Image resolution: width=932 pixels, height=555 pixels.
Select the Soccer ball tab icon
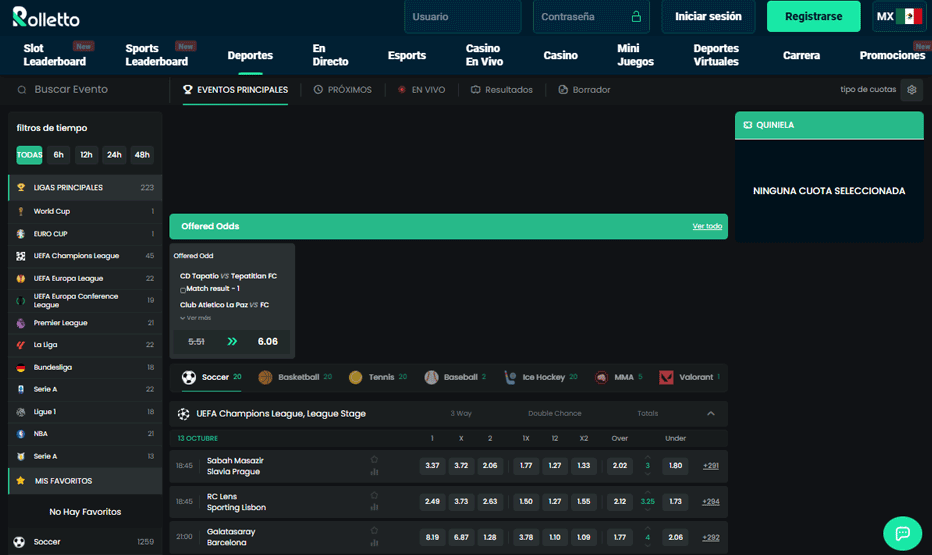click(189, 377)
